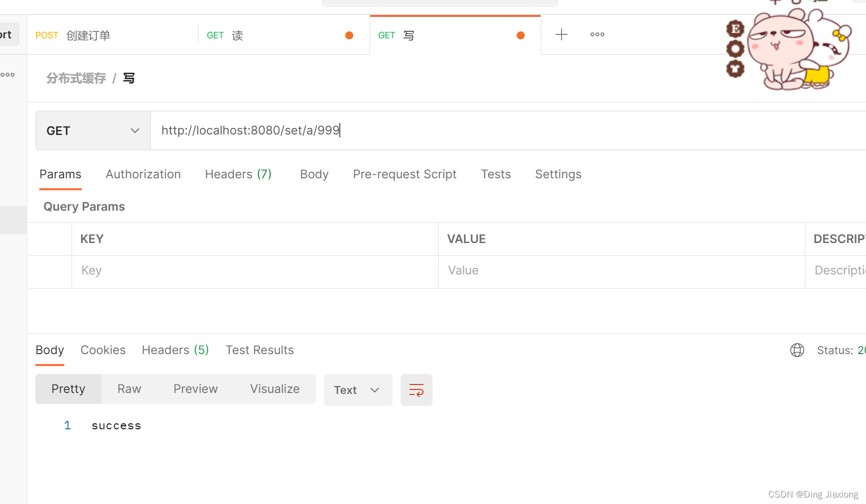This screenshot has height=504, width=866.
Task: Click the query param Key field
Action: 255,272
